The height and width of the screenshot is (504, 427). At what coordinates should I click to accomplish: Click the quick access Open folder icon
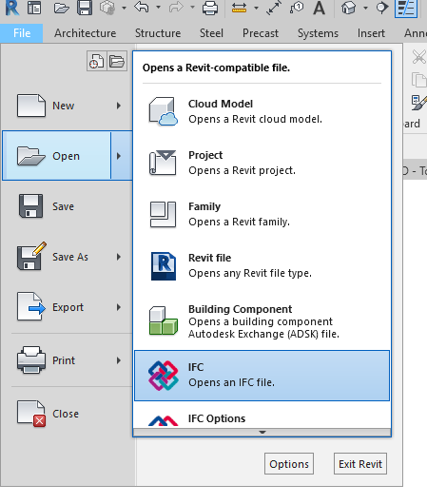62,8
